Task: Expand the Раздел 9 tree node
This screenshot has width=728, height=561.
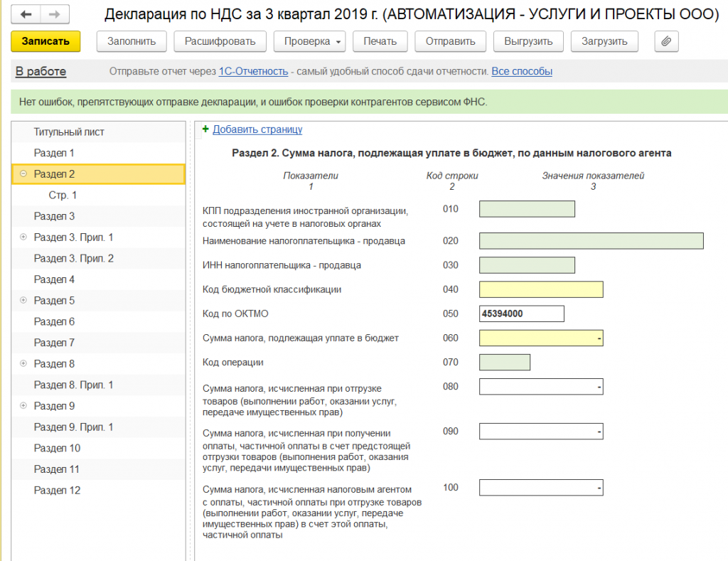Action: [x=23, y=405]
